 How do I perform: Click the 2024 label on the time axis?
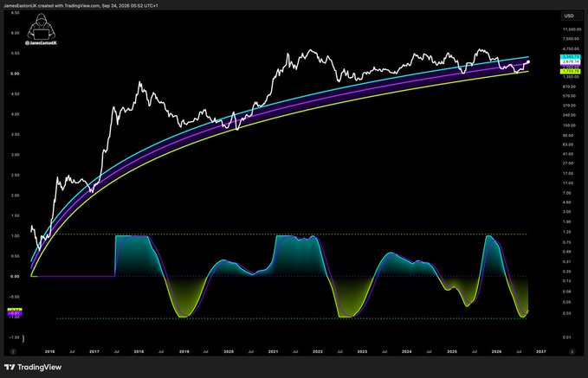click(406, 352)
